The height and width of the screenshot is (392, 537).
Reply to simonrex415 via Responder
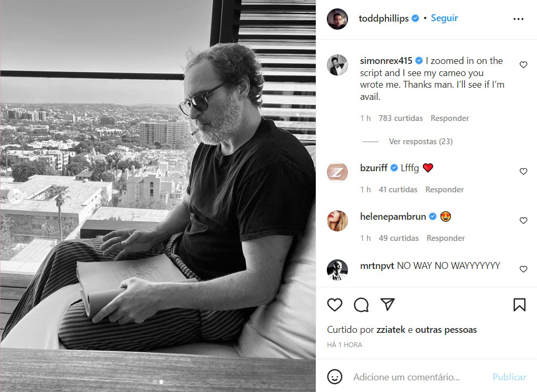(x=450, y=118)
